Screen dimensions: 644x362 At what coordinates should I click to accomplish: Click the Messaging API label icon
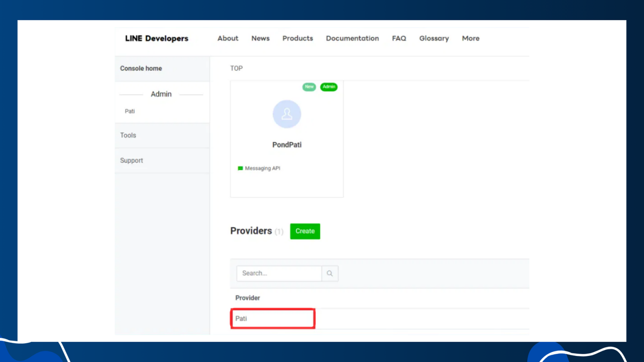click(x=240, y=168)
